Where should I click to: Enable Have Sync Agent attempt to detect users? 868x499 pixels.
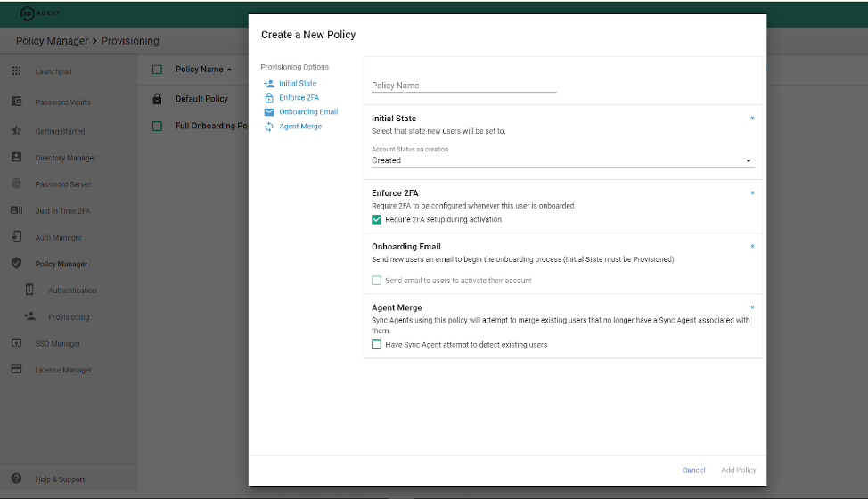376,345
